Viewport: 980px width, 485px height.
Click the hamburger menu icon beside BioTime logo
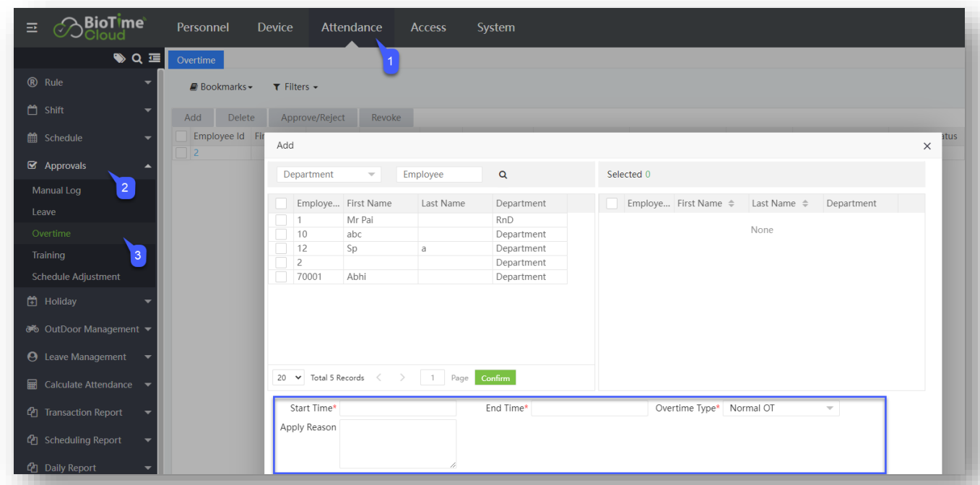click(x=32, y=27)
